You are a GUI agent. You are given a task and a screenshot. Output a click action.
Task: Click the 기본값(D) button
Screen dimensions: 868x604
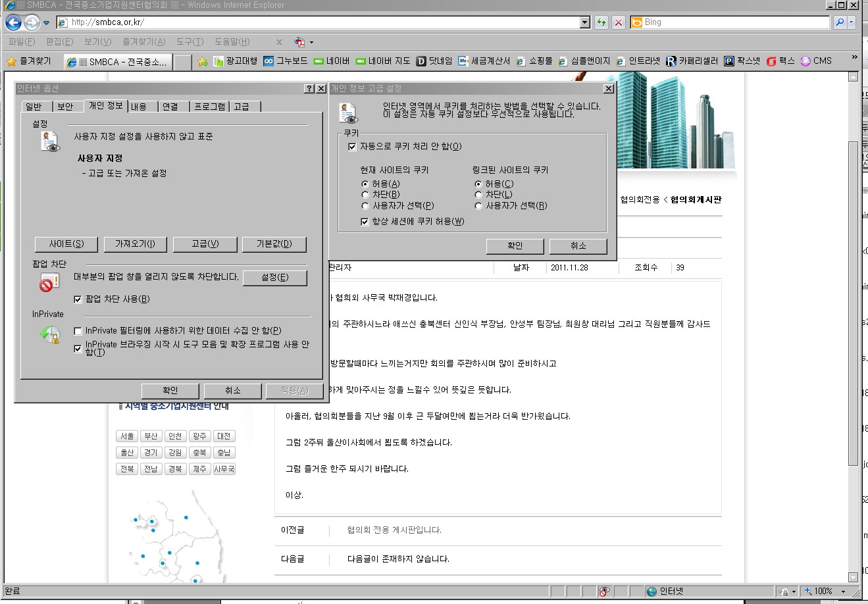click(x=274, y=244)
